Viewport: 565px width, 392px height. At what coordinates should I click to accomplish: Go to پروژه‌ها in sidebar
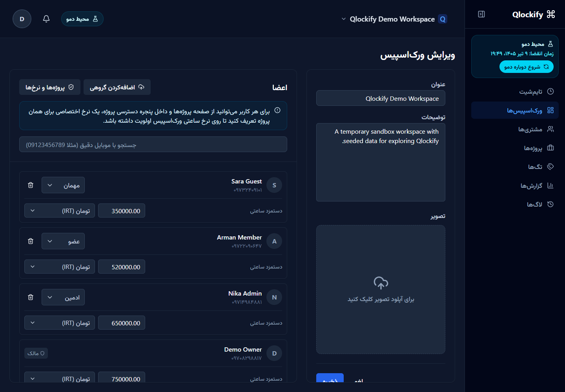(x=515, y=148)
